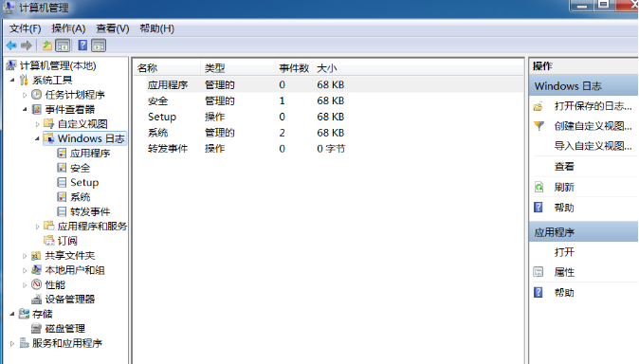Select the 转发事件 row in list
Screen dimensions: 639x364
coord(328,149)
